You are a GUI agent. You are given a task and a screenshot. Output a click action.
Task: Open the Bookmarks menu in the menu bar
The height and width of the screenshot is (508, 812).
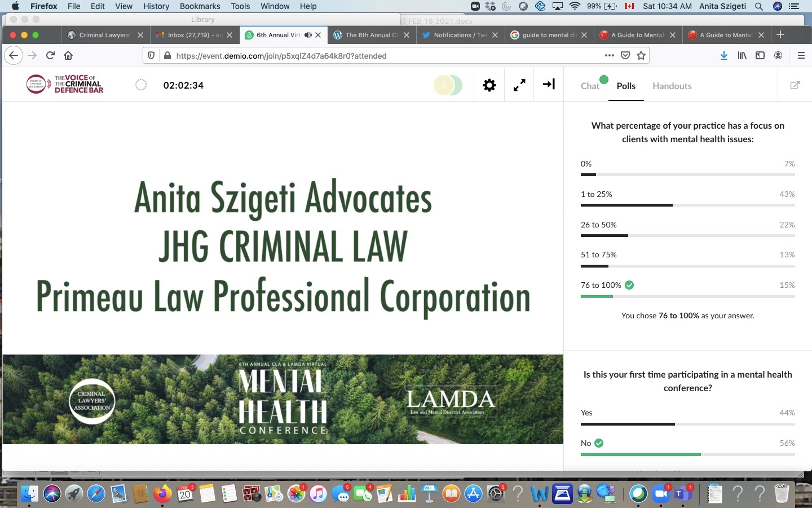(200, 6)
